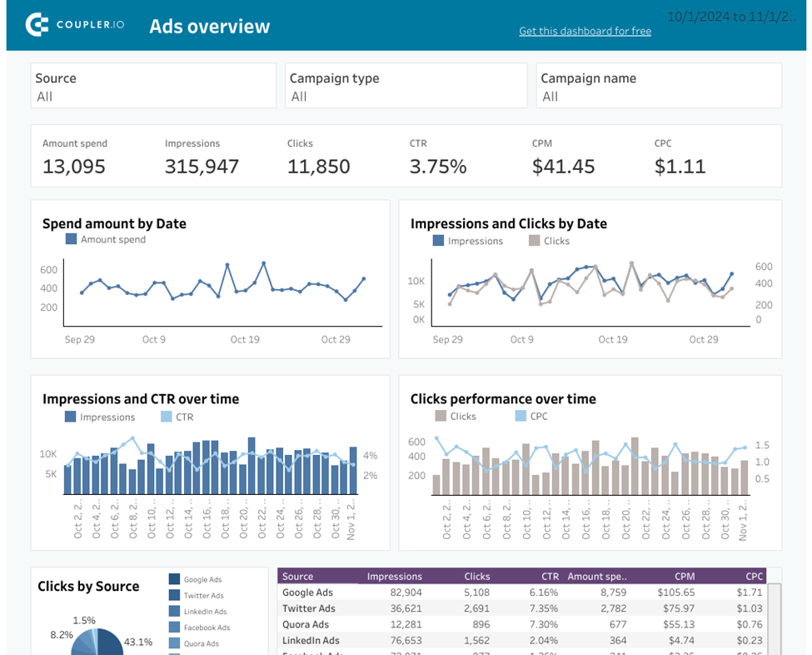Click the Ads overview dashboard title
The width and height of the screenshot is (812, 655).
[x=210, y=26]
